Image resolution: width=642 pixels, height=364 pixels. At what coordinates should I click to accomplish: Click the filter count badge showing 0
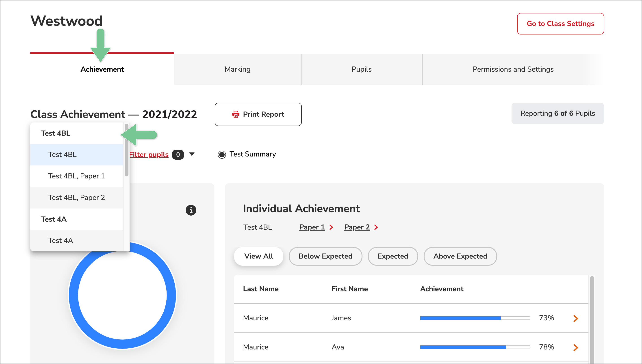(x=178, y=154)
